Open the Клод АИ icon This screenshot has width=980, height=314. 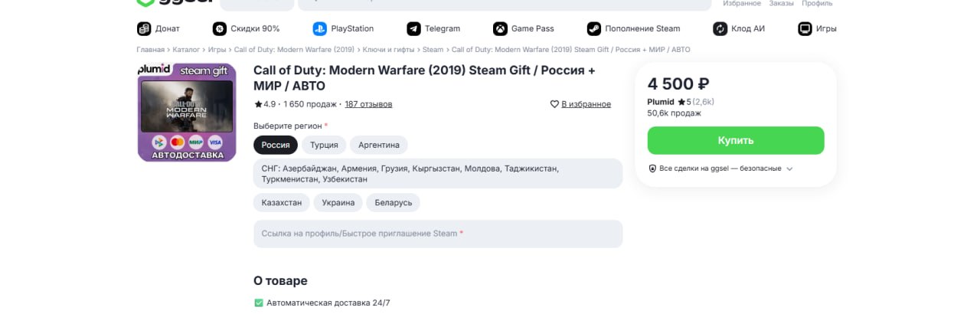click(x=720, y=29)
